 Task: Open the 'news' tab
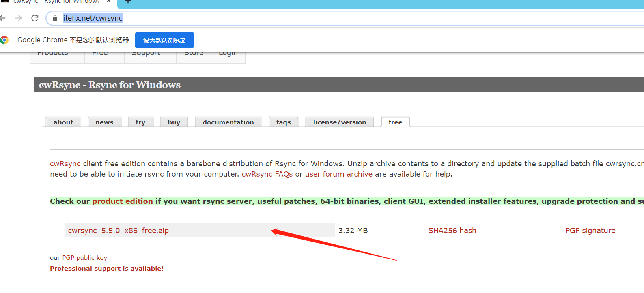(104, 122)
